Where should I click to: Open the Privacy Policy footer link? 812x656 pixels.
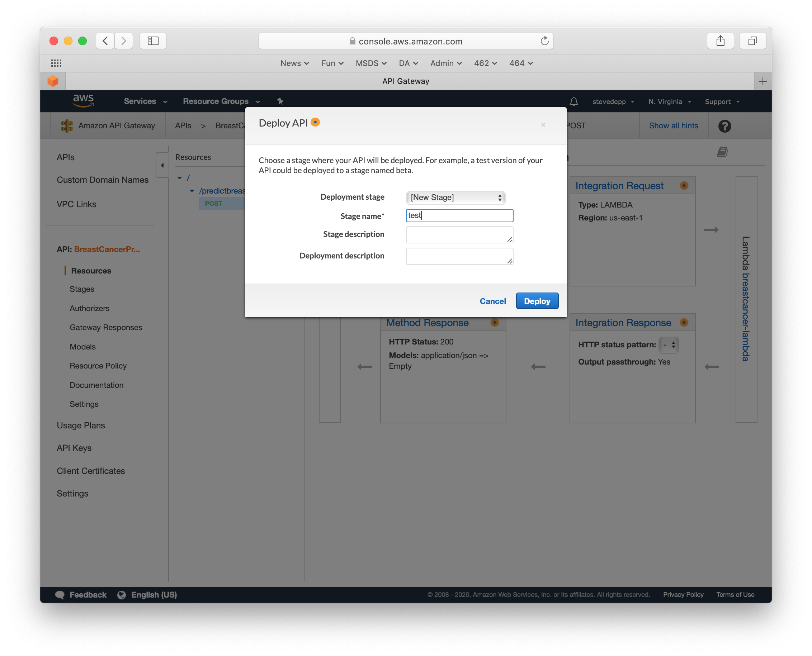click(x=683, y=594)
